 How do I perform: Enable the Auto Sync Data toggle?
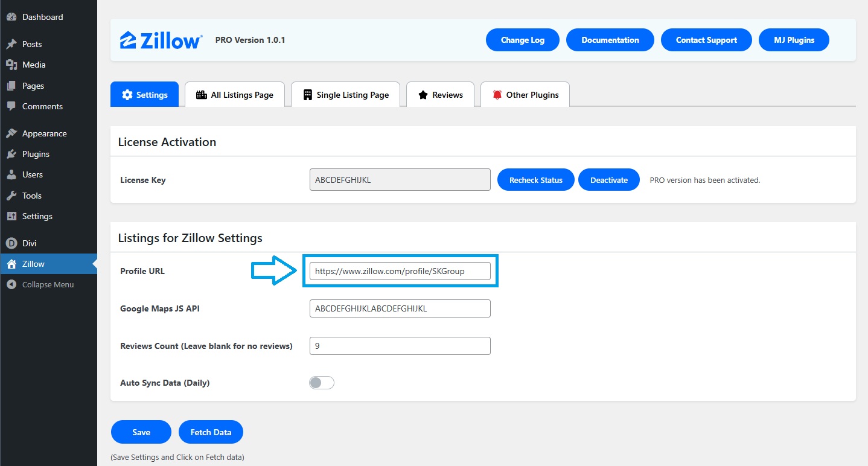coord(322,383)
